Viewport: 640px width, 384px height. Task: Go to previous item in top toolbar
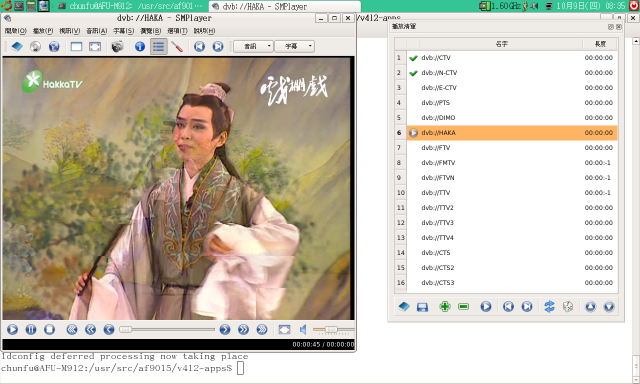pyautogui.click(x=199, y=47)
